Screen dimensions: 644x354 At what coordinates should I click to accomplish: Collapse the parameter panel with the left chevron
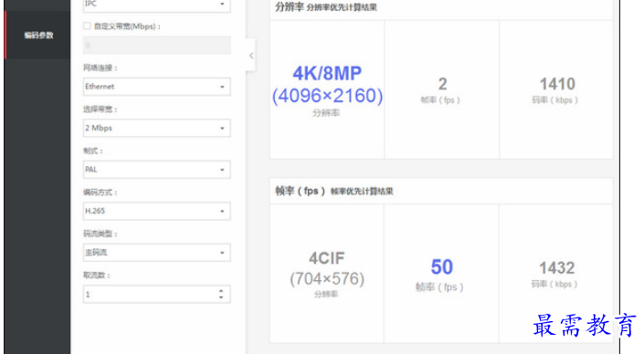pyautogui.click(x=251, y=56)
